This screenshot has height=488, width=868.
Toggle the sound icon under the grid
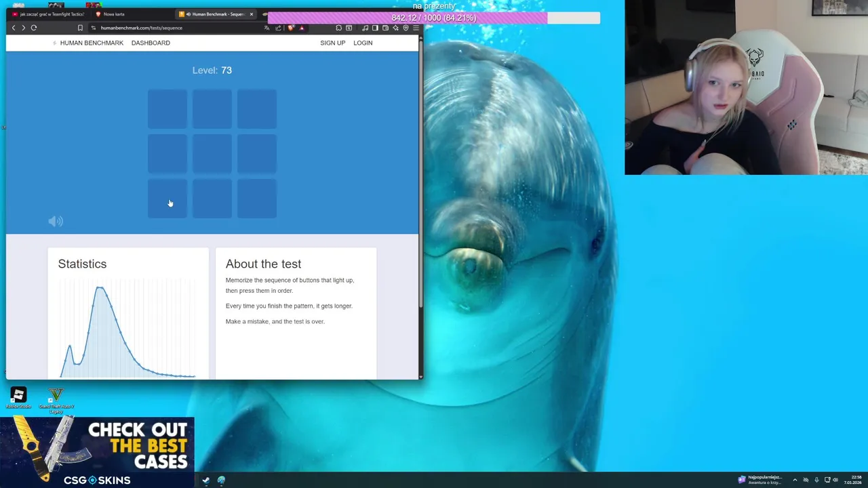pos(56,221)
